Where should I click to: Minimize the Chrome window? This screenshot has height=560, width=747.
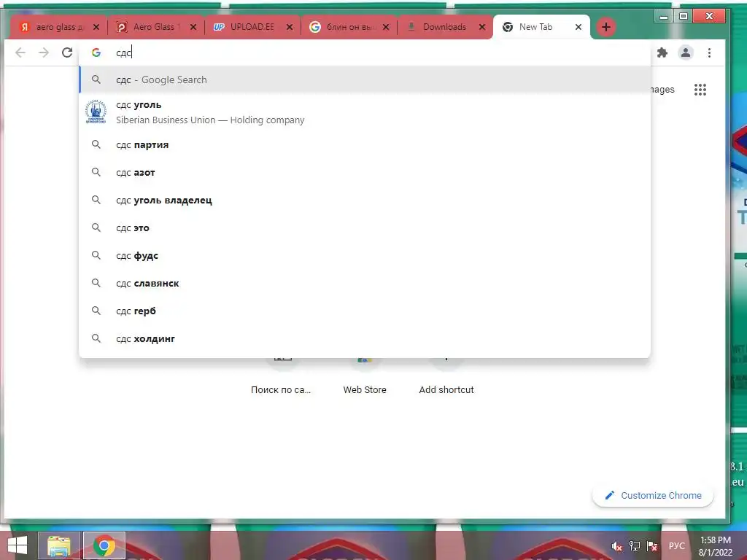point(664,17)
